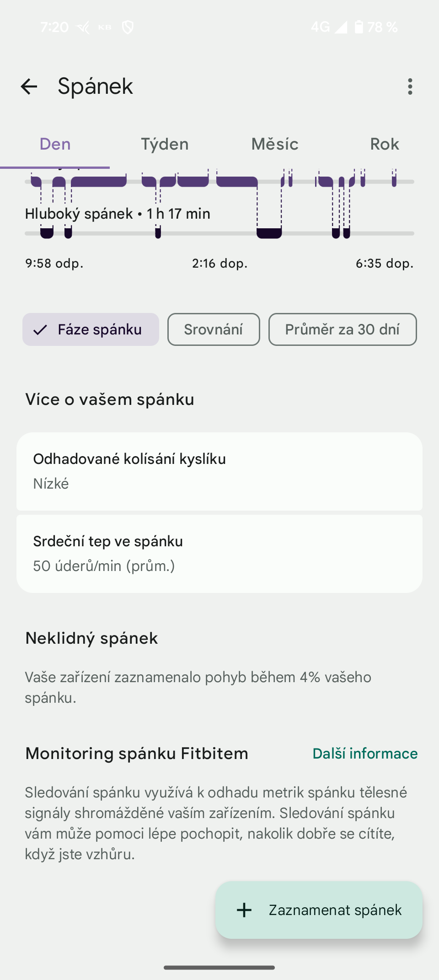
Task: Tap the longest deep sleep segment in chart
Action: pos(269,233)
